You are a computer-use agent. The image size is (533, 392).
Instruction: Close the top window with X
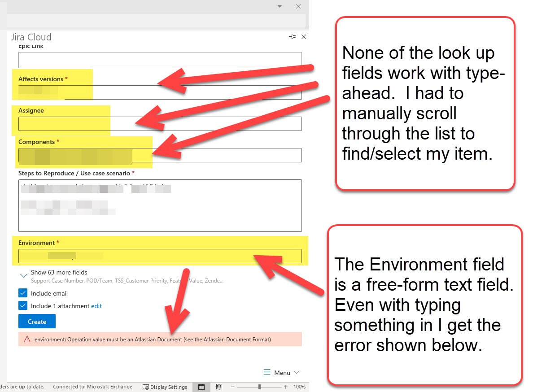click(298, 6)
